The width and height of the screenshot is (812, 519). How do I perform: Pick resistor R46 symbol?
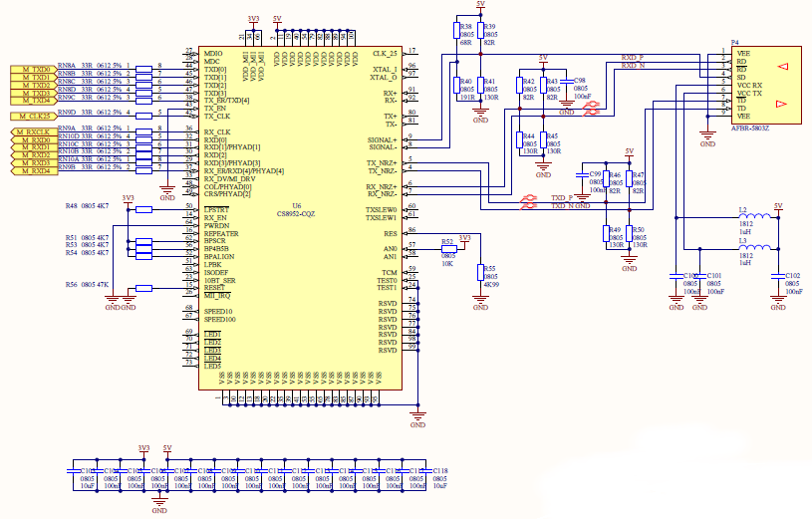(x=606, y=179)
